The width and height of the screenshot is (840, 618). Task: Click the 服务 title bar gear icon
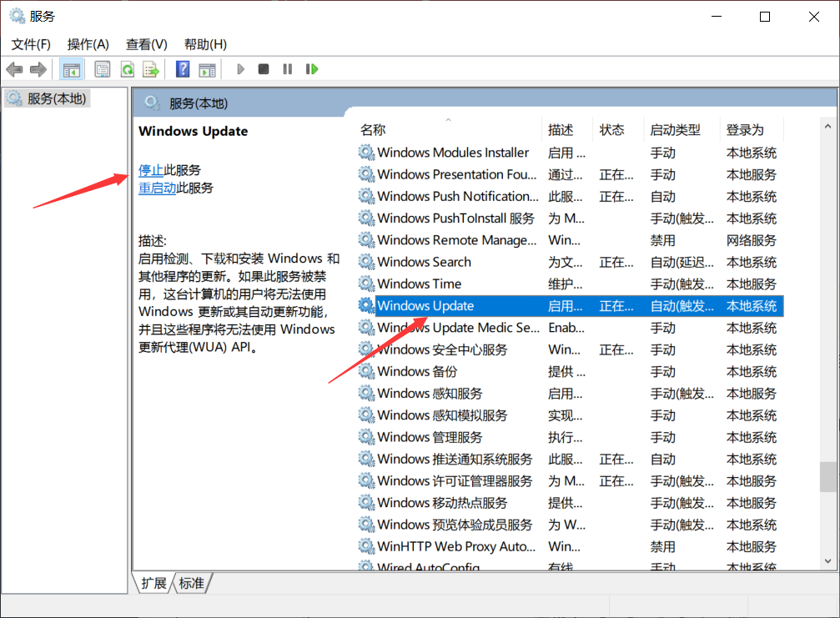tap(18, 16)
